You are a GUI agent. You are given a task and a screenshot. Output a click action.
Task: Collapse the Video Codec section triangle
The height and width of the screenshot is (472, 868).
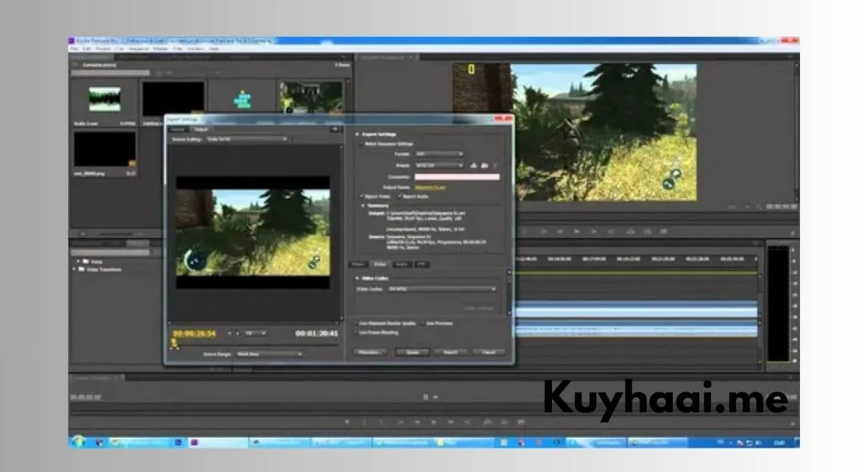[357, 278]
